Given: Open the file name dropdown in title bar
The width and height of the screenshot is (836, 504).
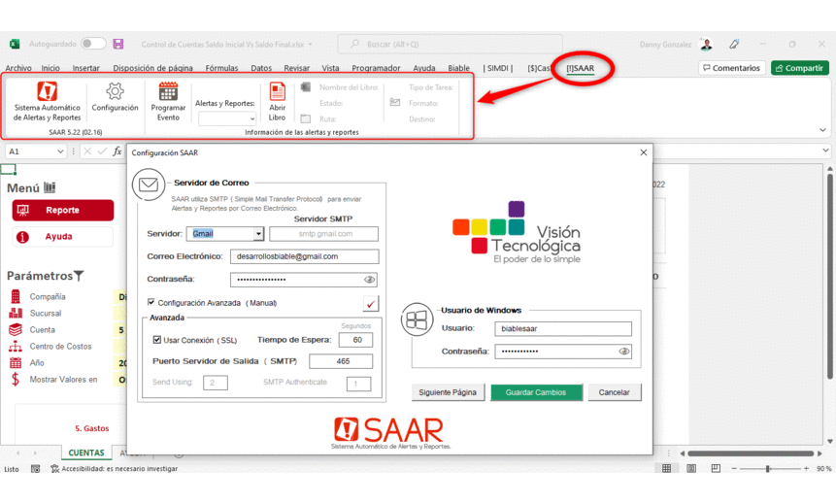Looking at the screenshot, I should coord(311,45).
